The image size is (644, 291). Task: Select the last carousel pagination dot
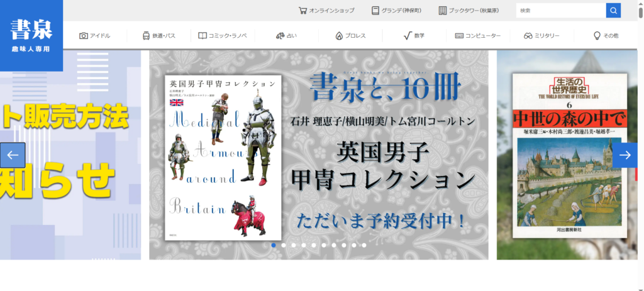[364, 245]
